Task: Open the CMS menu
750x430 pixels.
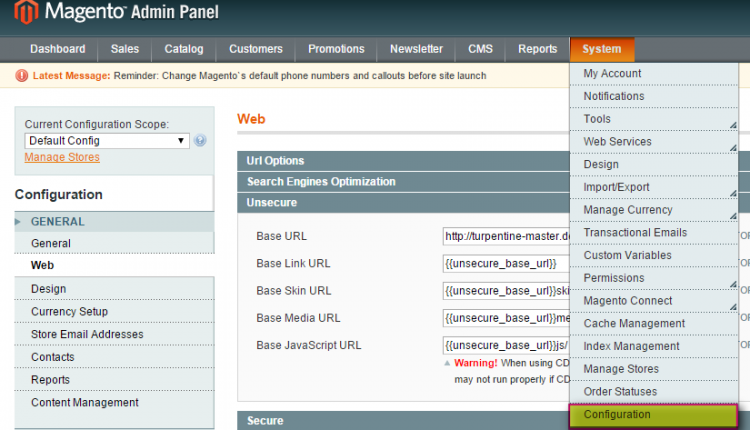Action: 480,49
